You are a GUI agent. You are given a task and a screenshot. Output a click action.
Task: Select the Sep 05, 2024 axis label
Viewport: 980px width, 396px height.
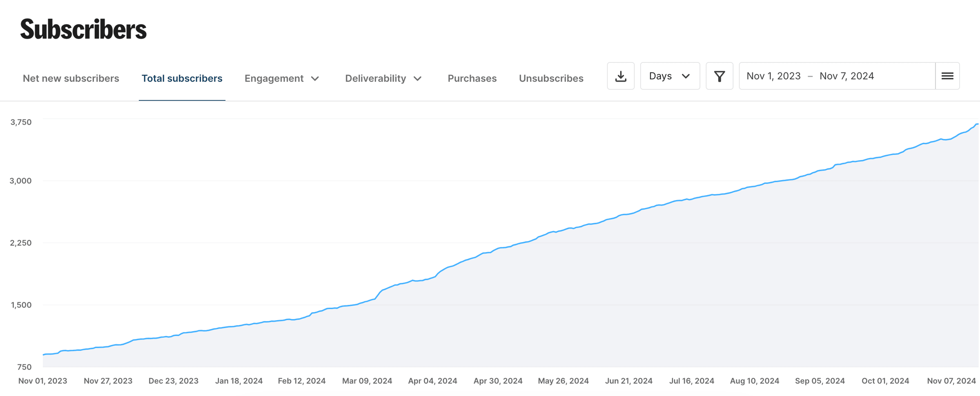(820, 381)
